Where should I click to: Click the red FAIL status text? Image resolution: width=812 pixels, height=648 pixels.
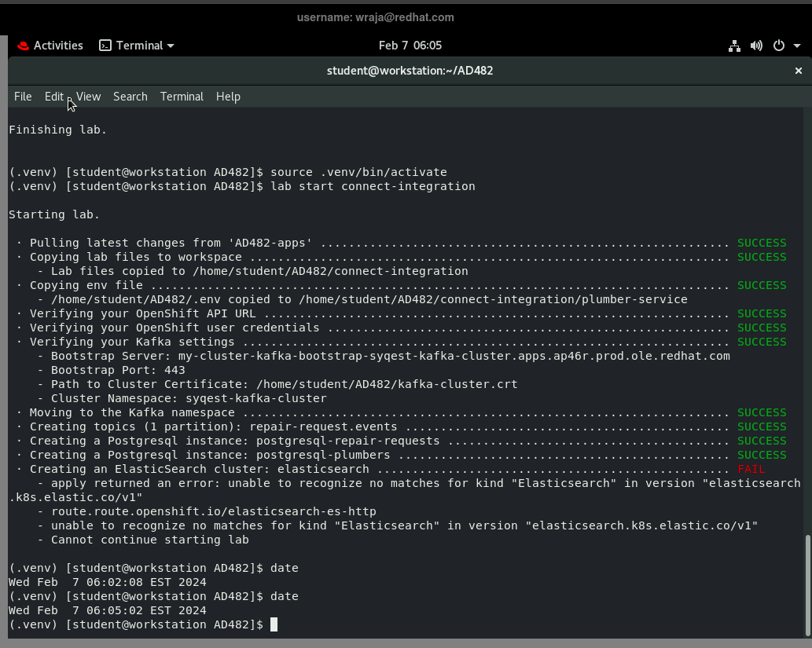(x=751, y=469)
